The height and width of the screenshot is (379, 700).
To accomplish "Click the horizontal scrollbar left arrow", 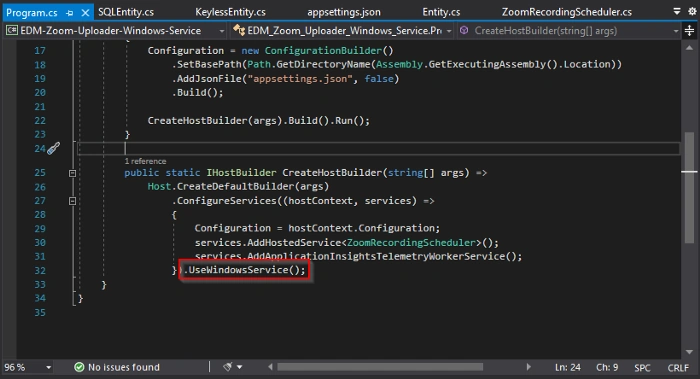I will point(271,367).
